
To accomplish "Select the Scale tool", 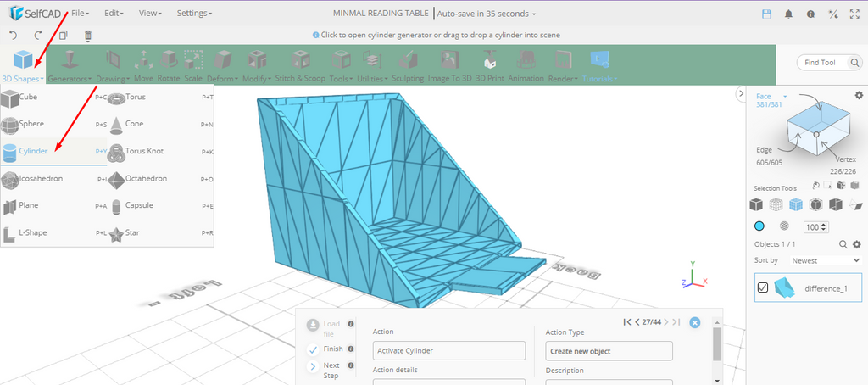I will tap(193, 66).
